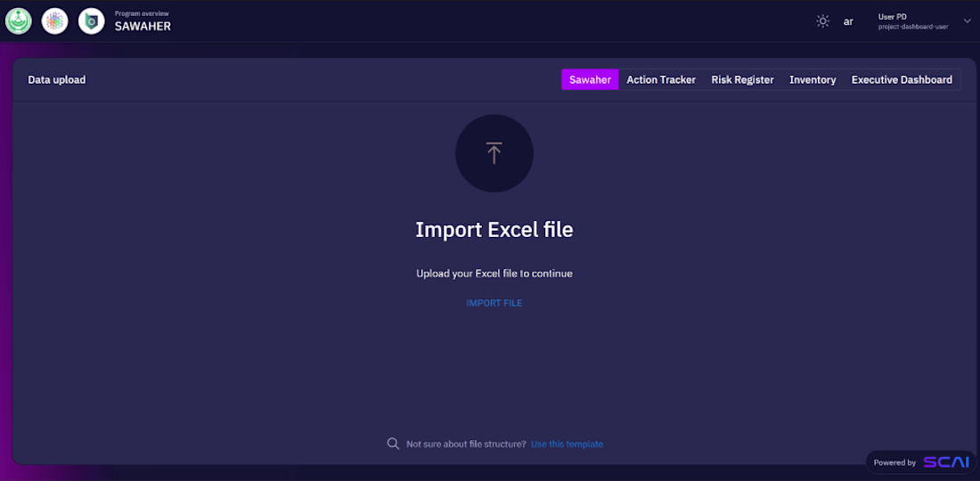Go to the Inventory tab
The height and width of the screenshot is (481, 980).
[x=813, y=80]
